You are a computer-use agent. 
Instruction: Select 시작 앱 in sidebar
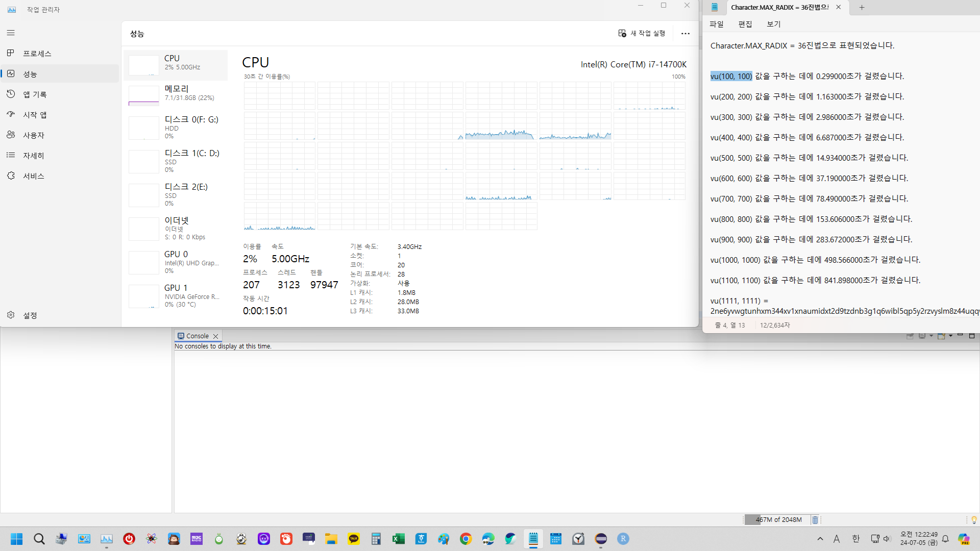[35, 115]
